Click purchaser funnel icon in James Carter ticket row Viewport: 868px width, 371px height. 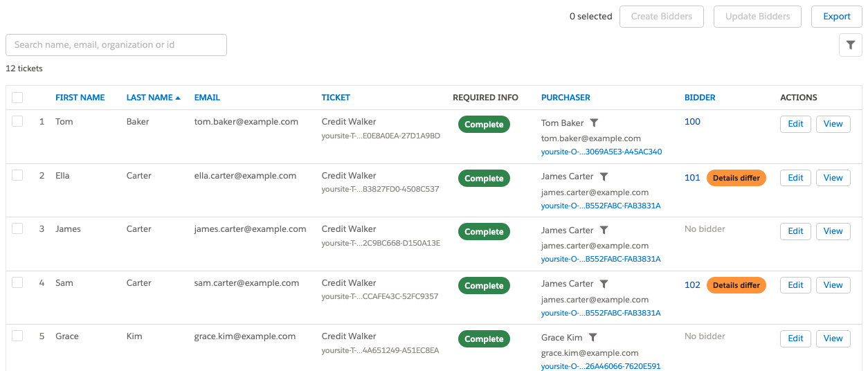tap(604, 230)
